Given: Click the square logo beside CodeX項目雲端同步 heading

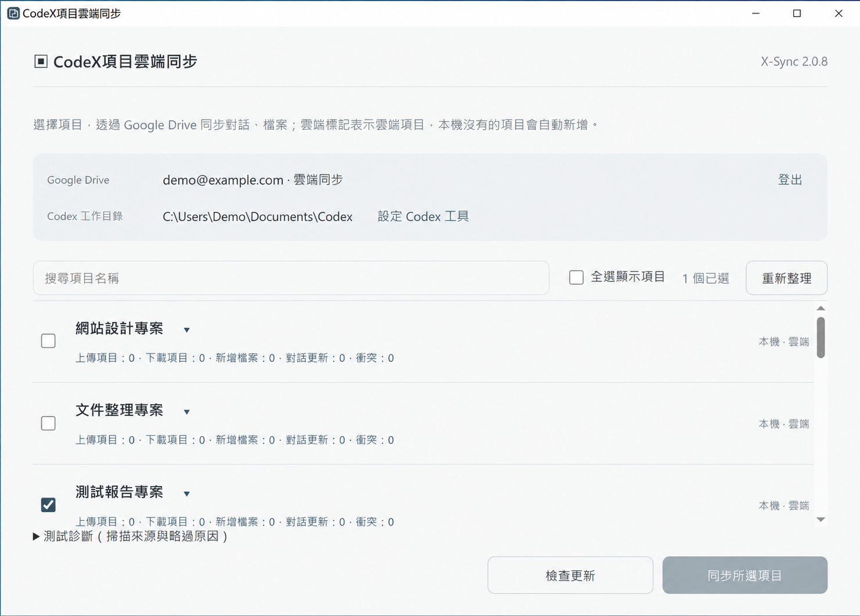Looking at the screenshot, I should pyautogui.click(x=41, y=61).
